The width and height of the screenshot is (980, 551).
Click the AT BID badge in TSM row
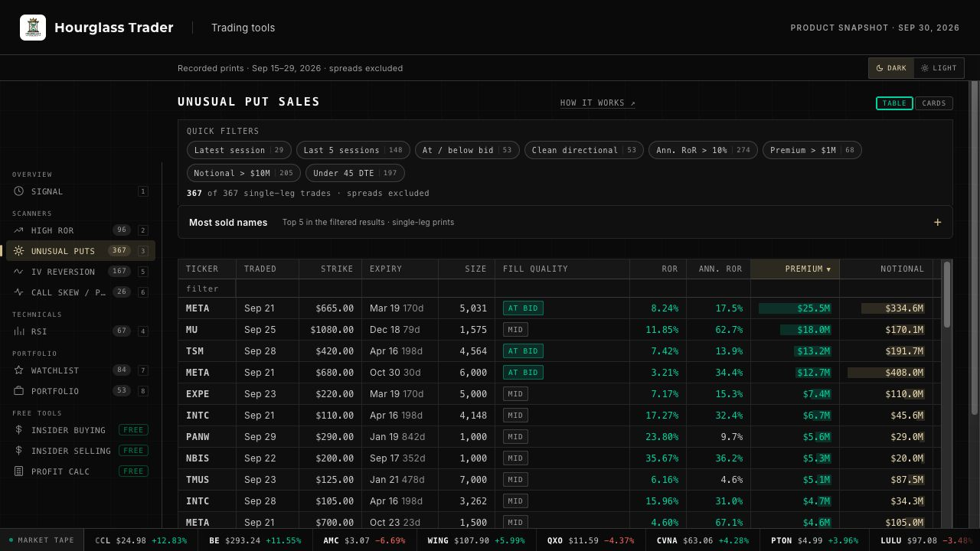[523, 351]
